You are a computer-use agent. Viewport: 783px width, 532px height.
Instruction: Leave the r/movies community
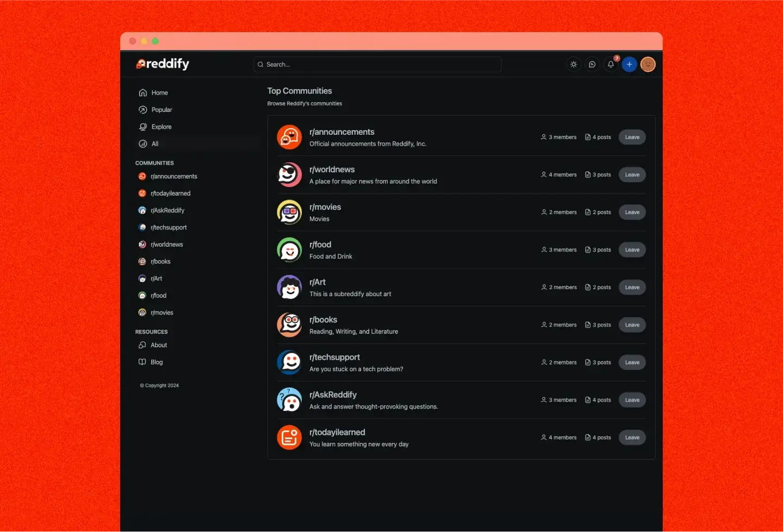632,212
